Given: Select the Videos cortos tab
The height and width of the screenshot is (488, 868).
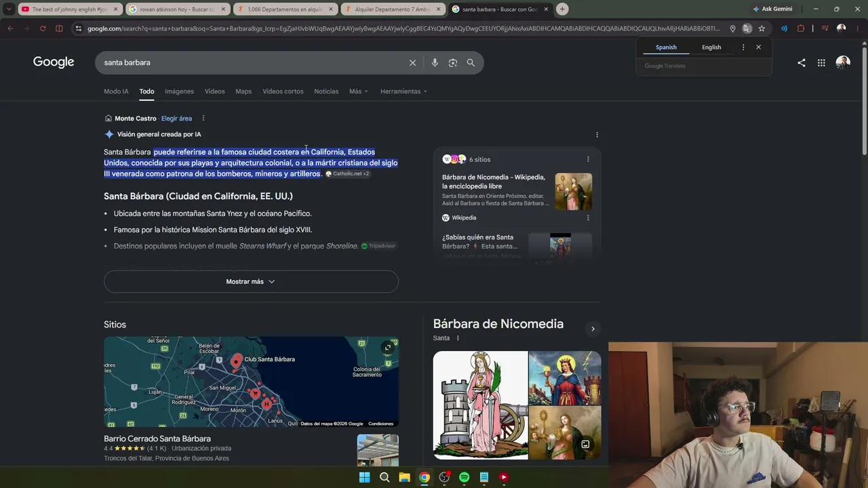Looking at the screenshot, I should [283, 91].
